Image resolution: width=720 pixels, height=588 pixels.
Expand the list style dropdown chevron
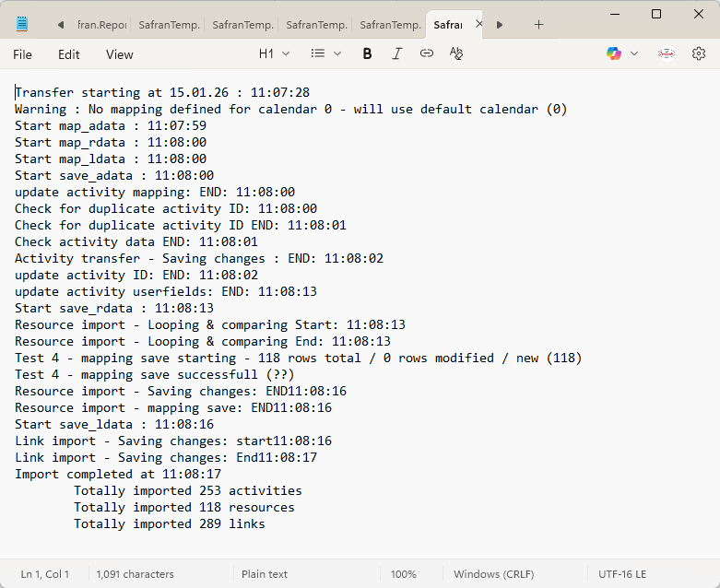coord(337,53)
